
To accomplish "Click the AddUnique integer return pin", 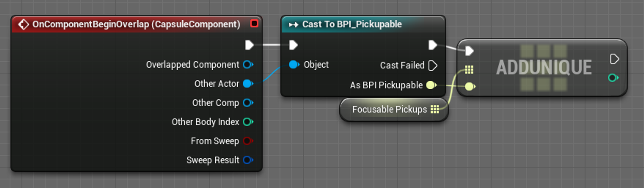I will 613,78.
